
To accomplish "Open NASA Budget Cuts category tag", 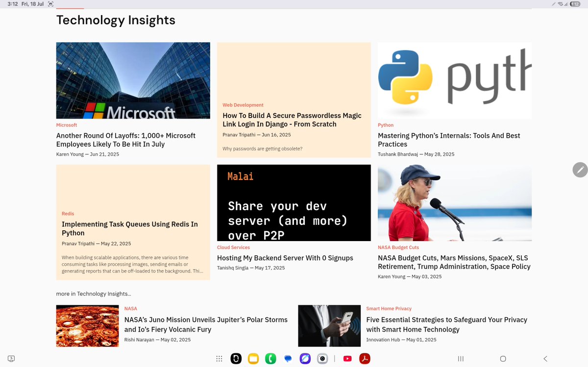I will (398, 247).
